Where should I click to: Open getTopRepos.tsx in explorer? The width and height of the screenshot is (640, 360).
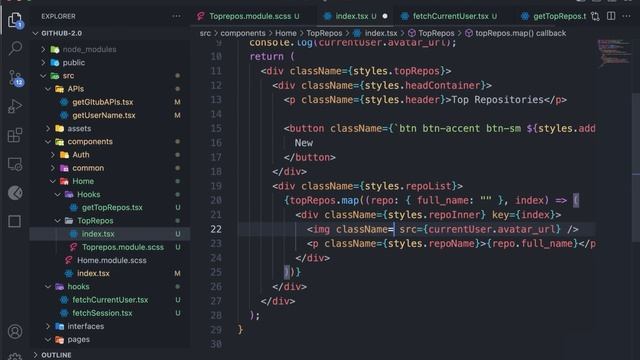click(112, 207)
